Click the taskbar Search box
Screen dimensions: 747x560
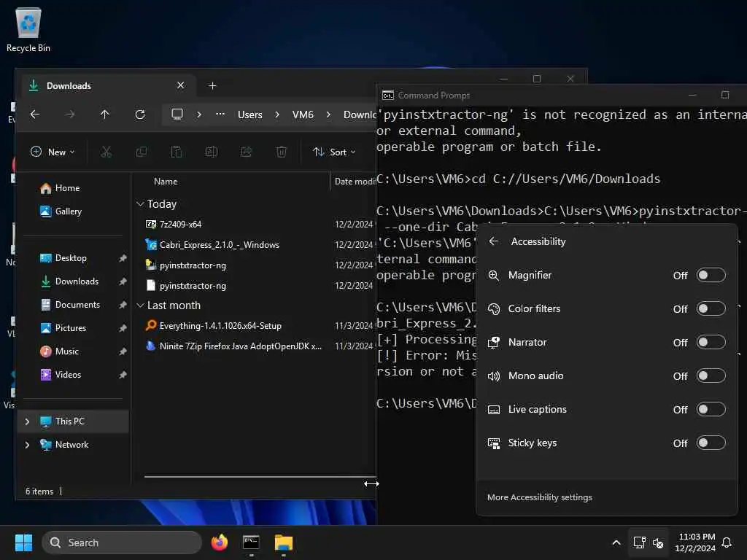122,542
